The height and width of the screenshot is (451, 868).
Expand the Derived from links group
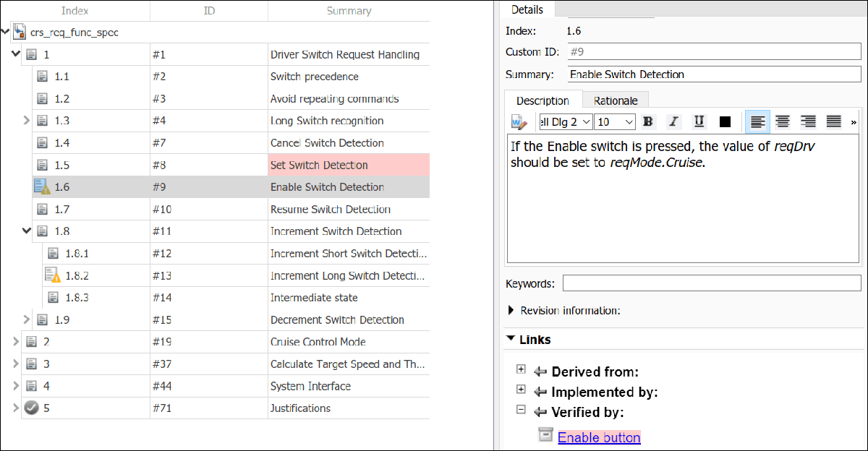click(520, 370)
